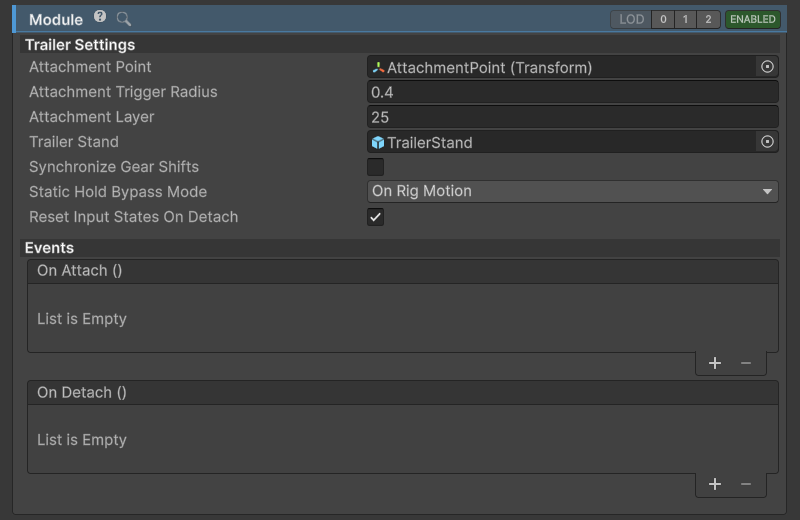Open object picker for Attachment Point
The height and width of the screenshot is (520, 800).
pyautogui.click(x=767, y=67)
